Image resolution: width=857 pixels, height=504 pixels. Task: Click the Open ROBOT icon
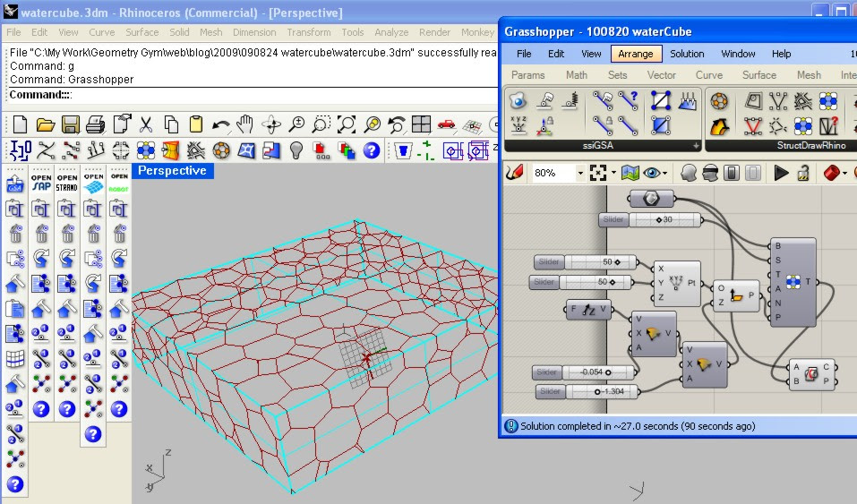[x=119, y=183]
